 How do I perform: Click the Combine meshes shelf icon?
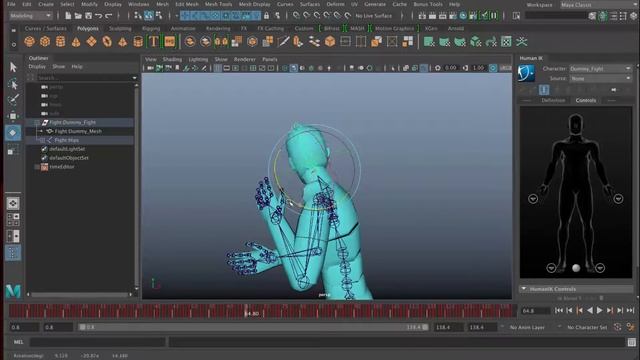[189, 41]
